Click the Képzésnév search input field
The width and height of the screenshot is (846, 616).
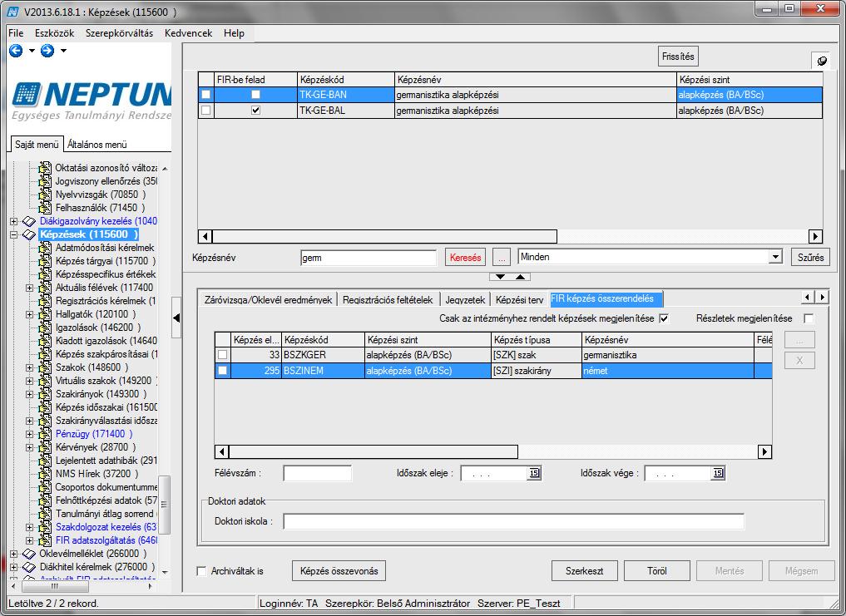369,258
